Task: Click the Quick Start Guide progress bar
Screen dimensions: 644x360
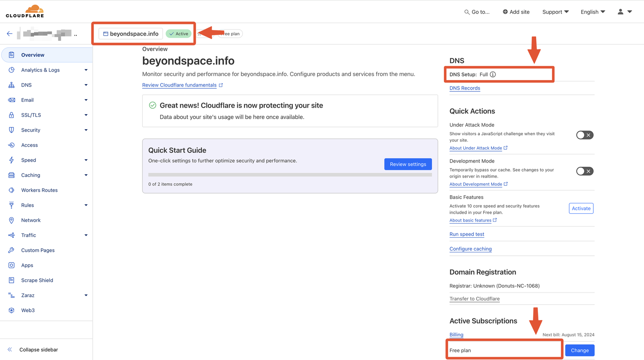Action: tap(290, 174)
